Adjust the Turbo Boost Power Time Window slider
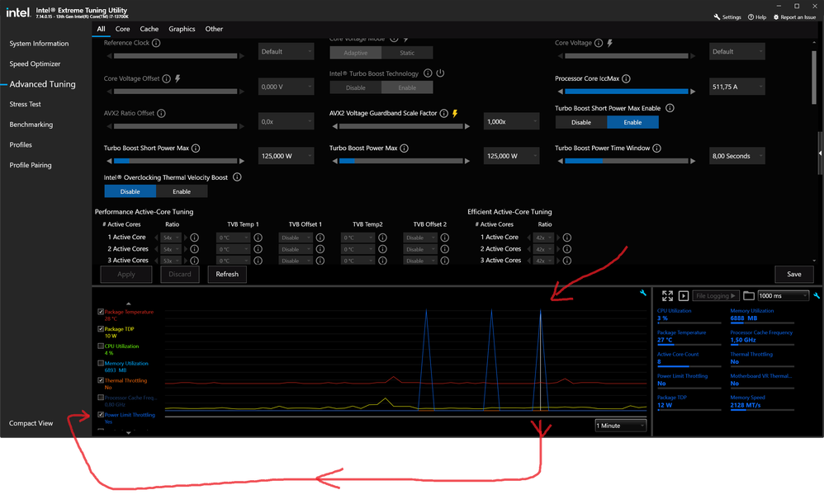This screenshot has width=824, height=504. [627, 161]
